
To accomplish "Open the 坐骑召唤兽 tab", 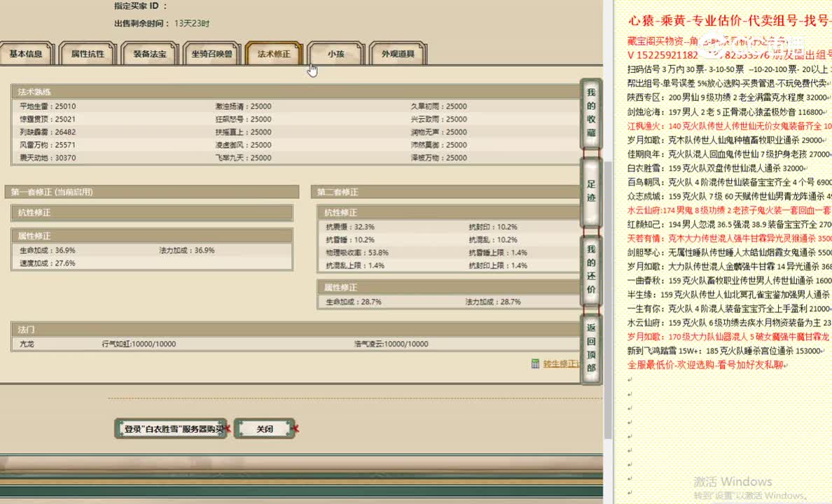I will [212, 54].
